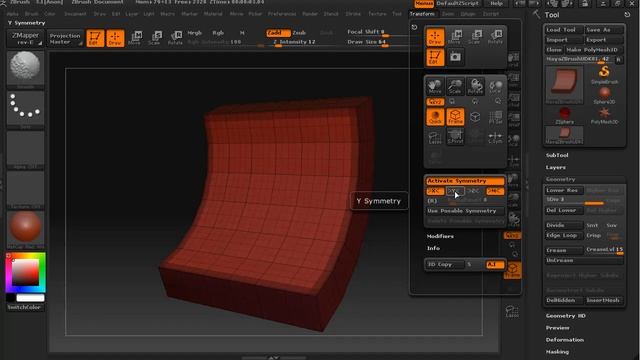Select the SimpleBrush tool thumbnail
The image size is (640, 360).
(x=604, y=75)
